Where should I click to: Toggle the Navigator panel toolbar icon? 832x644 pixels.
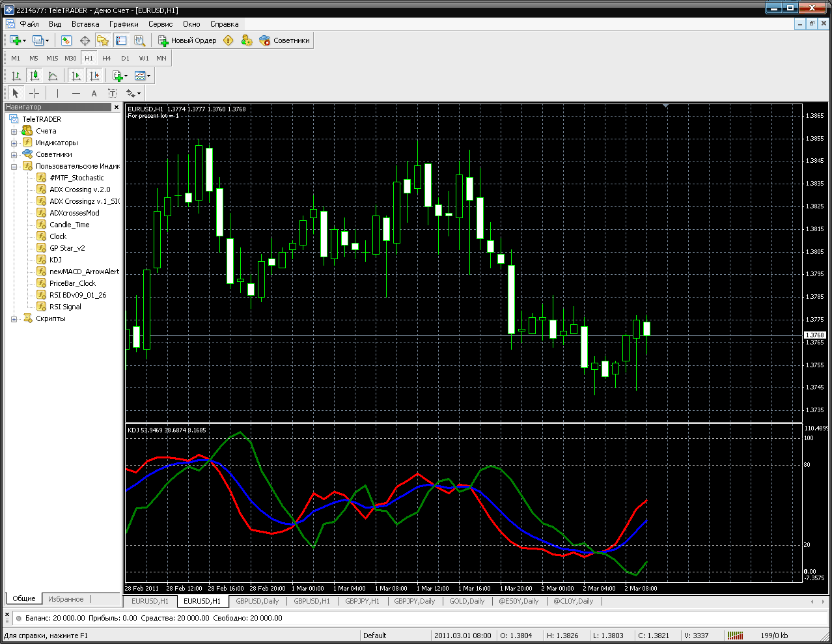[103, 40]
